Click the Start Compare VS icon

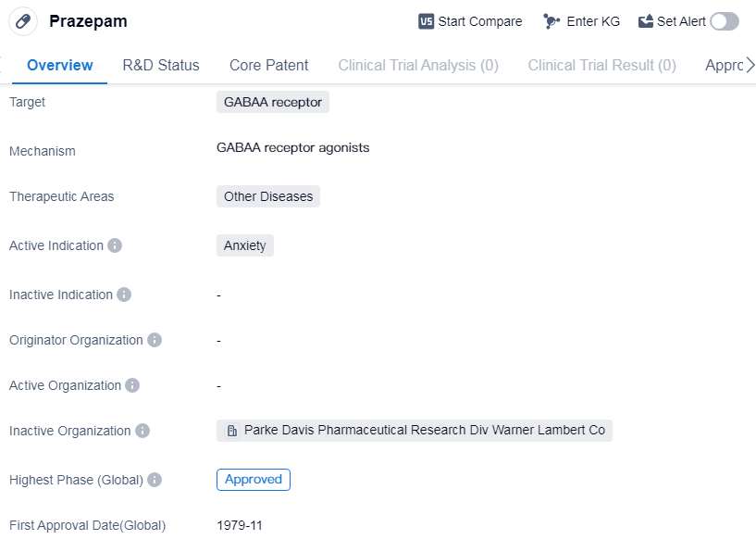tap(427, 21)
